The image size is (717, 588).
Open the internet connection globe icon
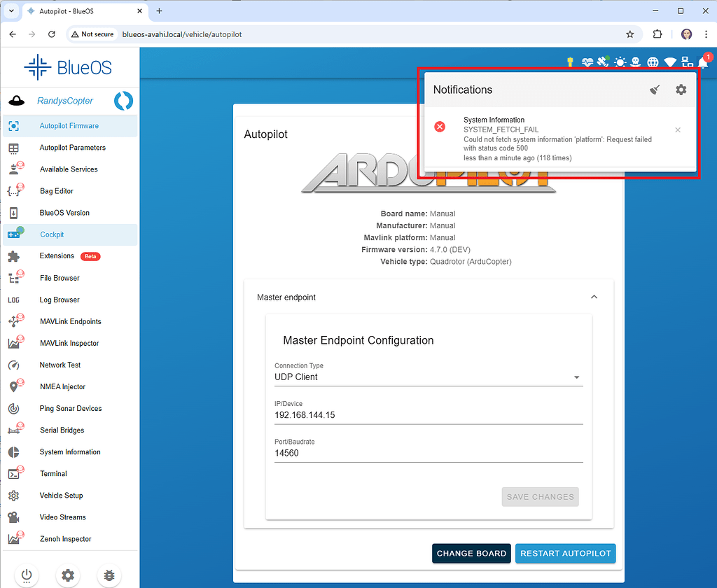tap(653, 62)
